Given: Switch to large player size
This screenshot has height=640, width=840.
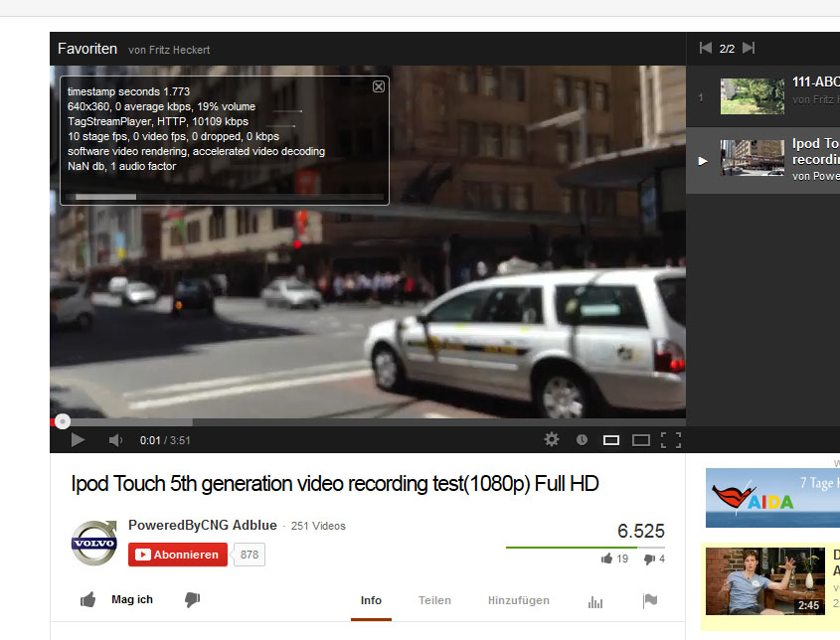Looking at the screenshot, I should coord(641,440).
